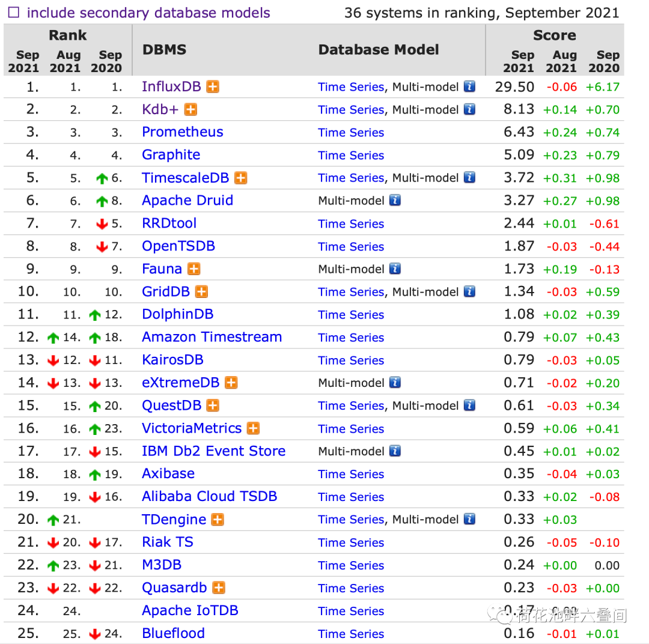The height and width of the screenshot is (644, 649).
Task: Open the Quasardb link
Action: click(174, 588)
